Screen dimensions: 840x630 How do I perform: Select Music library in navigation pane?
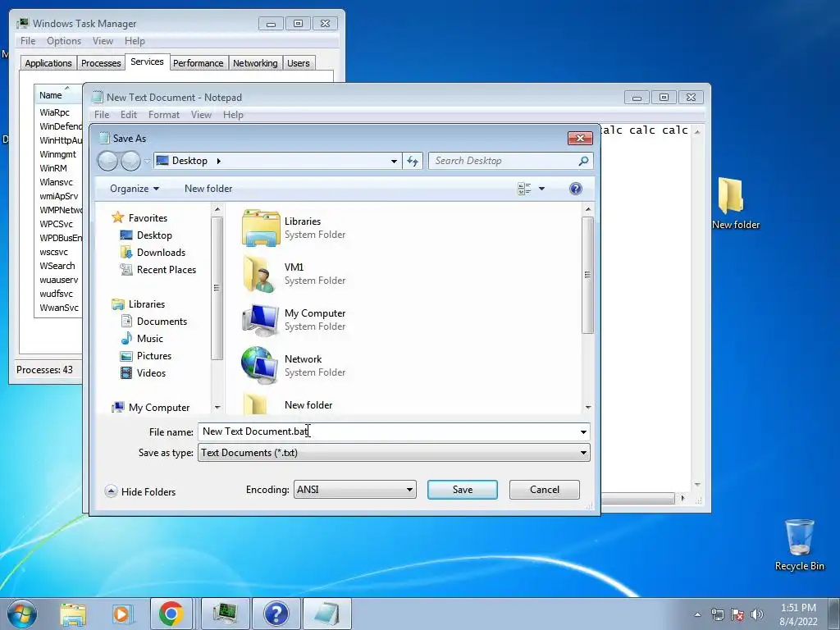(149, 339)
